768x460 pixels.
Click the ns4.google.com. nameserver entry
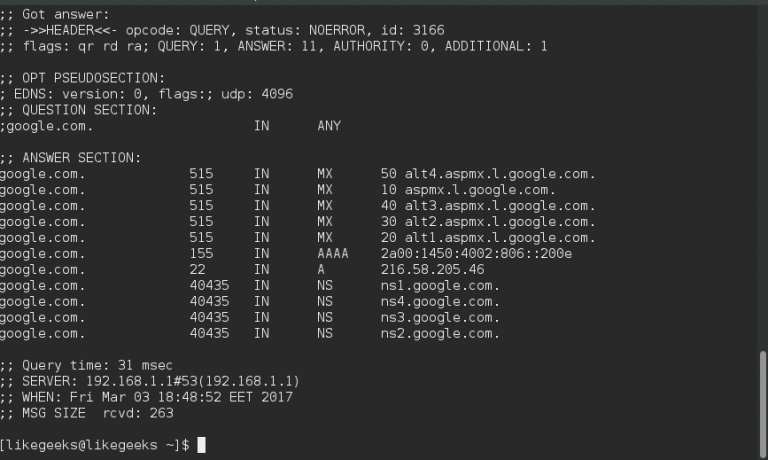(x=440, y=301)
